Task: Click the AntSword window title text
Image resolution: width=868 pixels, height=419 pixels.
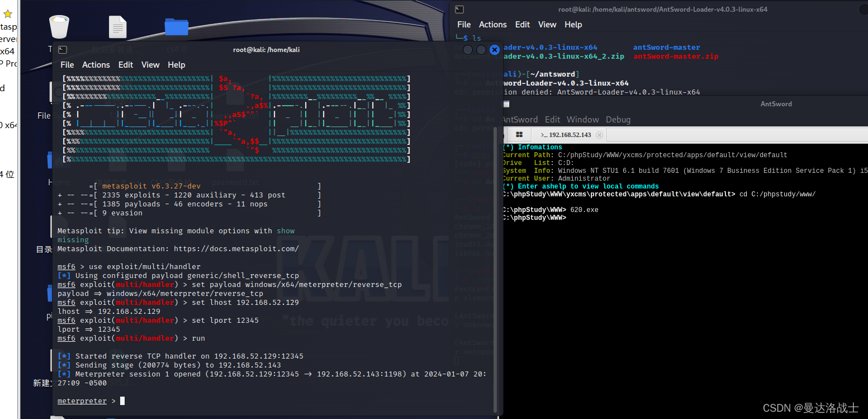Action: click(x=776, y=104)
